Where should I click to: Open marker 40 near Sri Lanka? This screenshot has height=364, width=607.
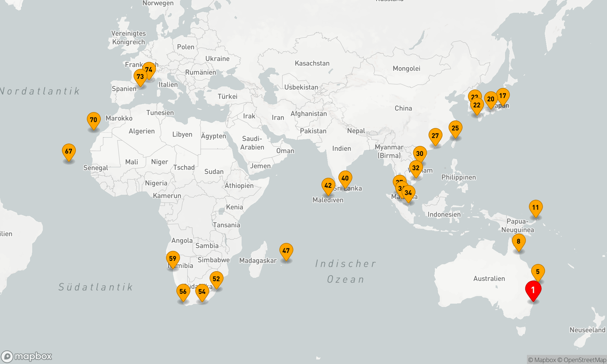(x=345, y=178)
